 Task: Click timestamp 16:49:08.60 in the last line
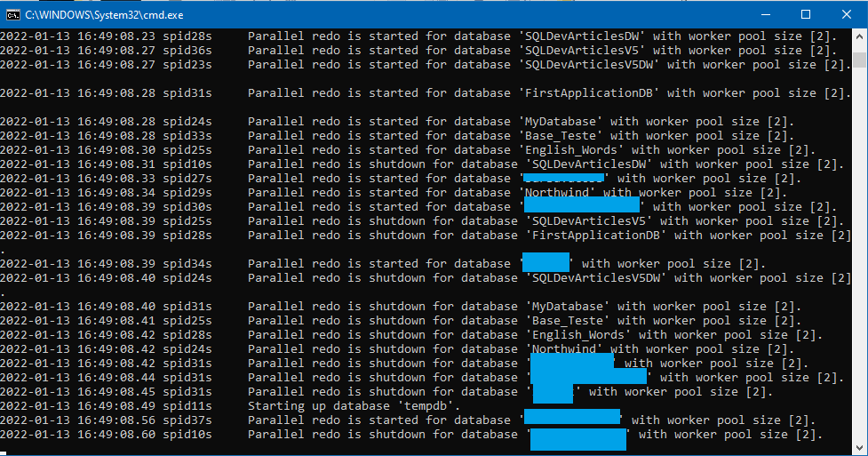tap(116, 435)
